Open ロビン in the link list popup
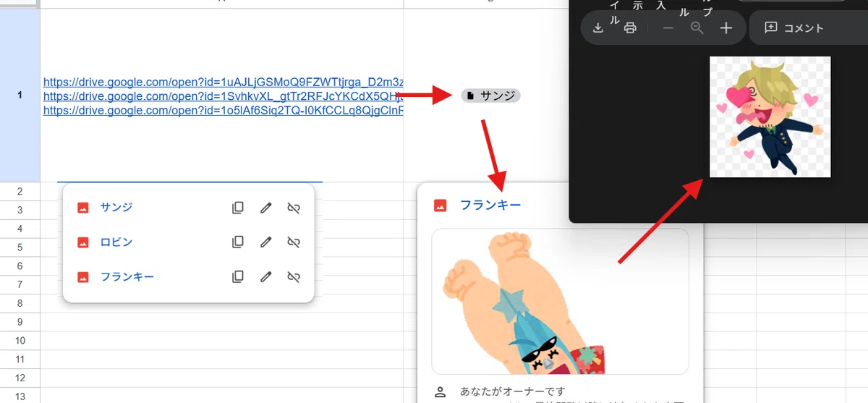Screen dimensions: 868x403 (116, 242)
